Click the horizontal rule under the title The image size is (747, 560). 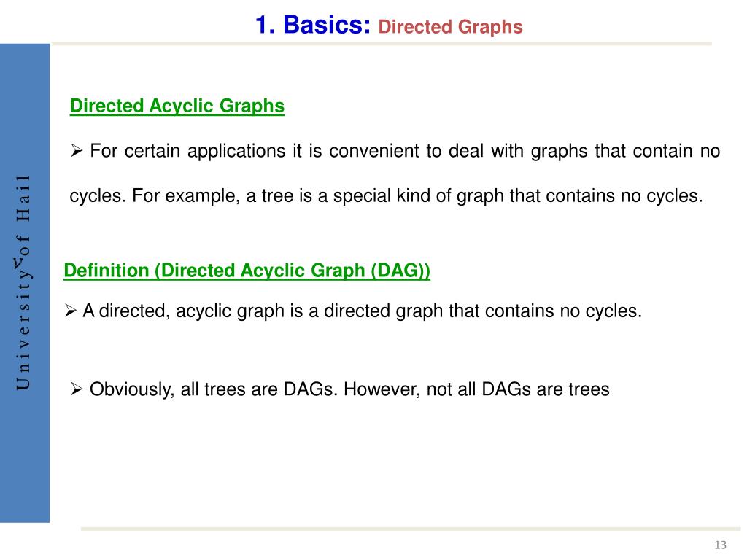tap(382, 43)
